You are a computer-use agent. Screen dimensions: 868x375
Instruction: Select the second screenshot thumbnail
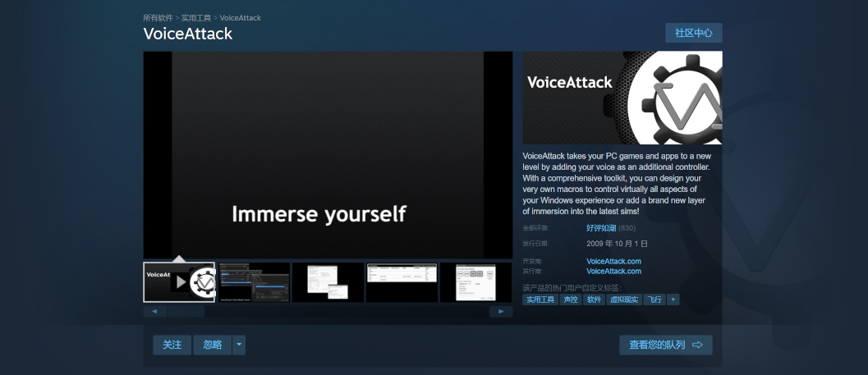(x=254, y=282)
